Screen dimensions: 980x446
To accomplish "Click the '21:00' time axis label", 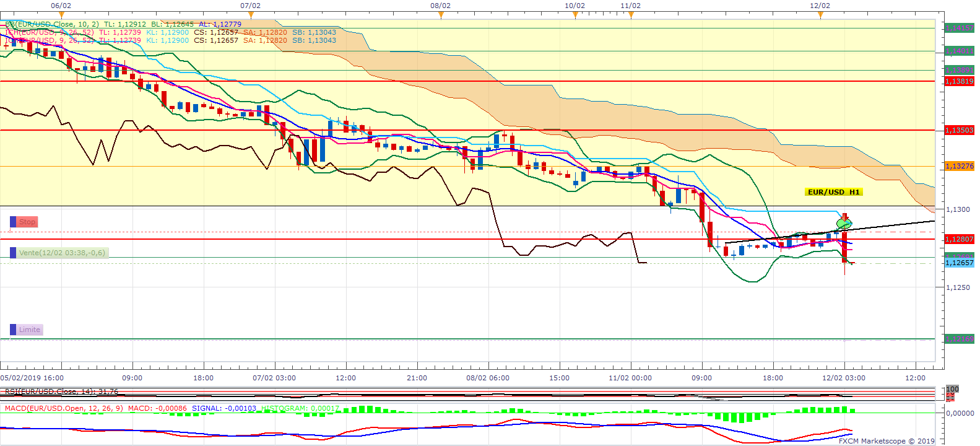I will pyautogui.click(x=417, y=378).
